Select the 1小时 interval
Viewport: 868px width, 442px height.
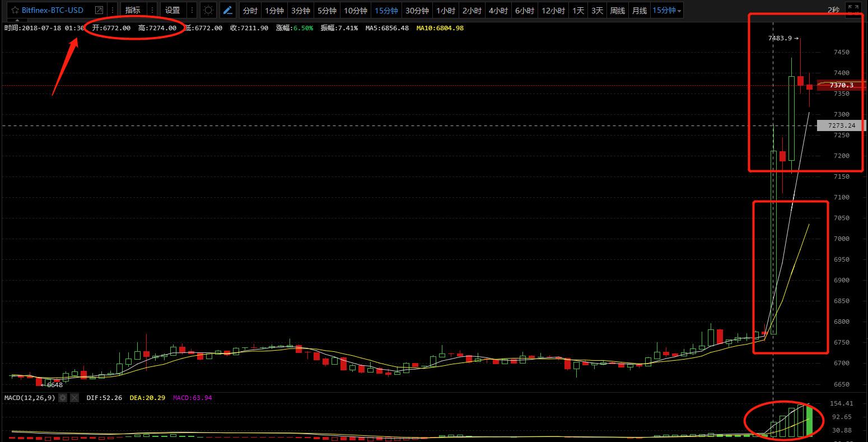pos(446,10)
